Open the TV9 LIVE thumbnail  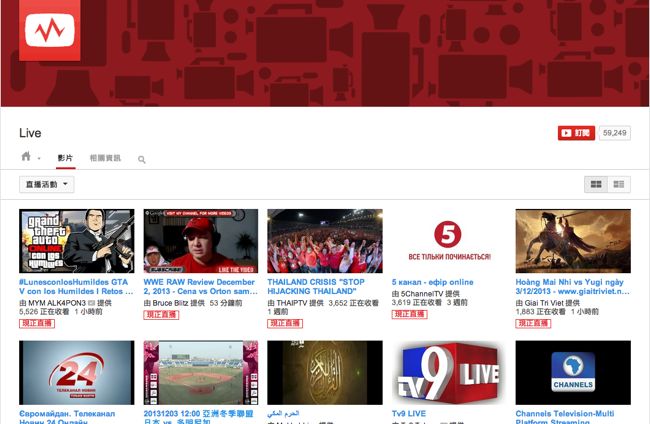click(x=448, y=372)
